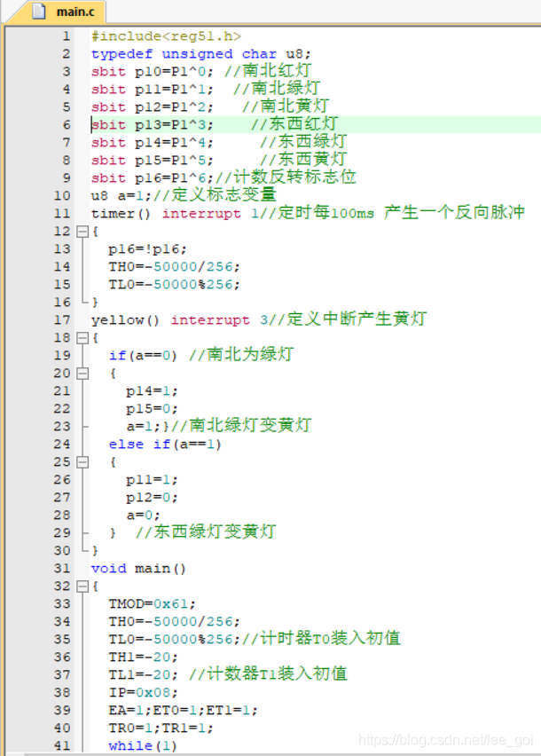Click highlighted 'sbit p13=P1^3;' line

[152, 125]
